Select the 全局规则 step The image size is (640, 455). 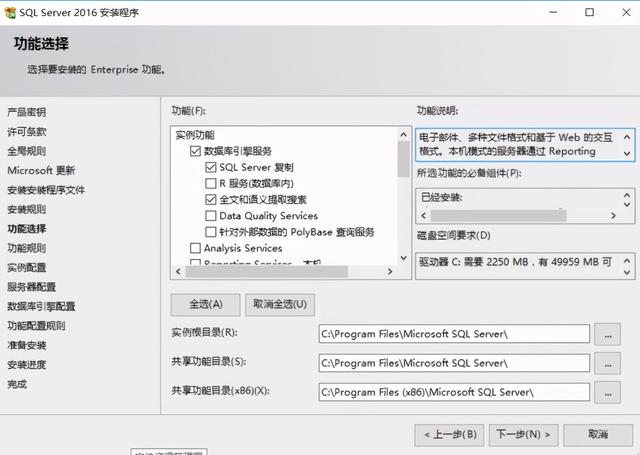click(x=27, y=151)
